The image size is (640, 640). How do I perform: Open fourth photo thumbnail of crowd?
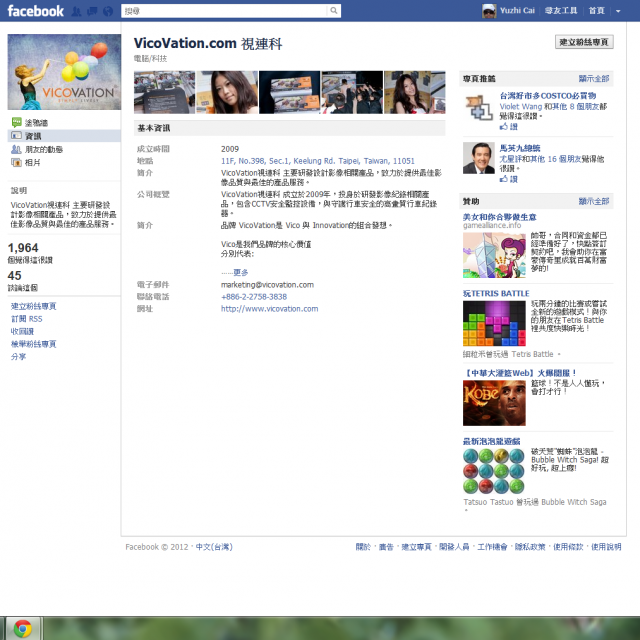[x=352, y=92]
